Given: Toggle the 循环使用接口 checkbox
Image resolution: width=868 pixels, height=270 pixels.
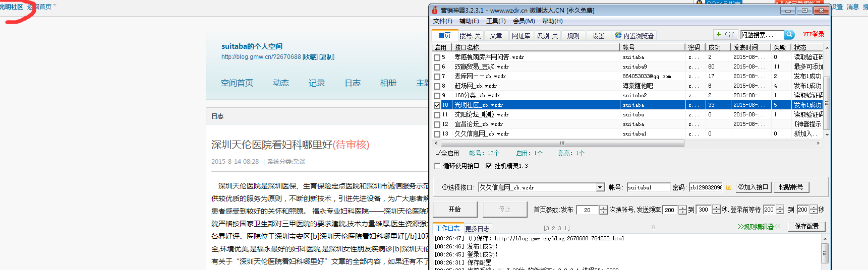Looking at the screenshot, I should pos(437,166).
